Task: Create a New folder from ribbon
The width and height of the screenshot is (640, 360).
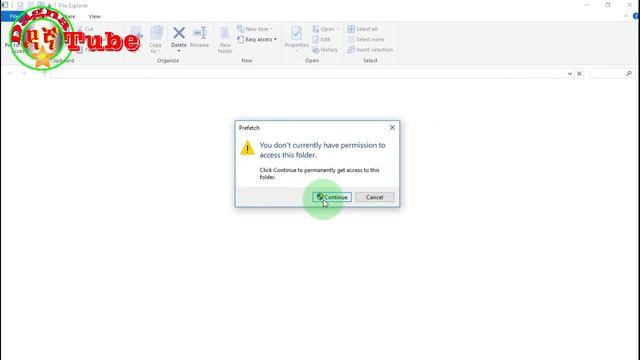Action: pos(225,40)
